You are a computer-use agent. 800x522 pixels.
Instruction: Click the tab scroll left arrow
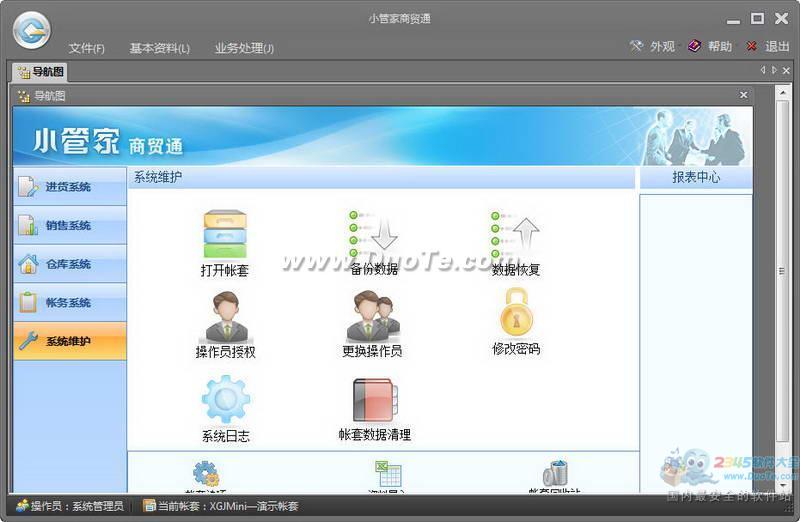coord(763,70)
